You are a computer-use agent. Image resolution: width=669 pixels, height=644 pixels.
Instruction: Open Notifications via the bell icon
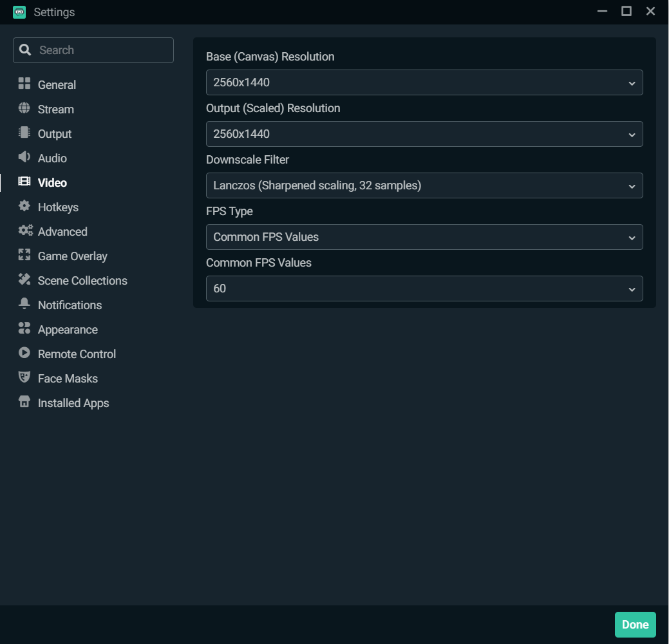[24, 305]
